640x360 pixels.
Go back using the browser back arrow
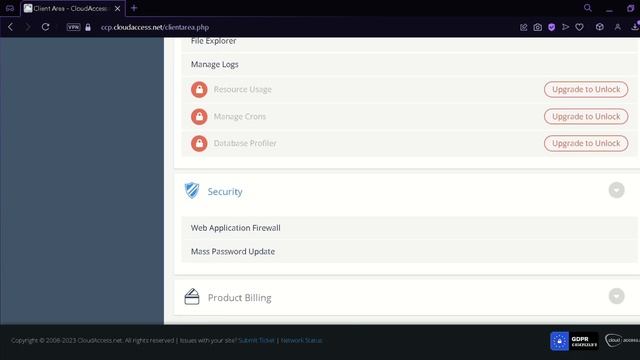point(11,27)
